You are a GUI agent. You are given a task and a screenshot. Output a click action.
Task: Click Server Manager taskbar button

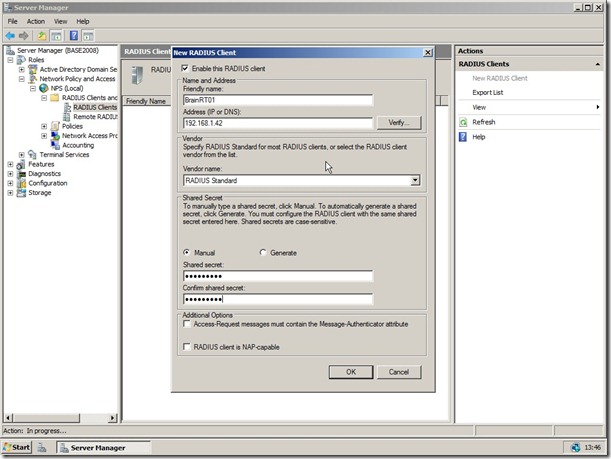pyautogui.click(x=103, y=448)
